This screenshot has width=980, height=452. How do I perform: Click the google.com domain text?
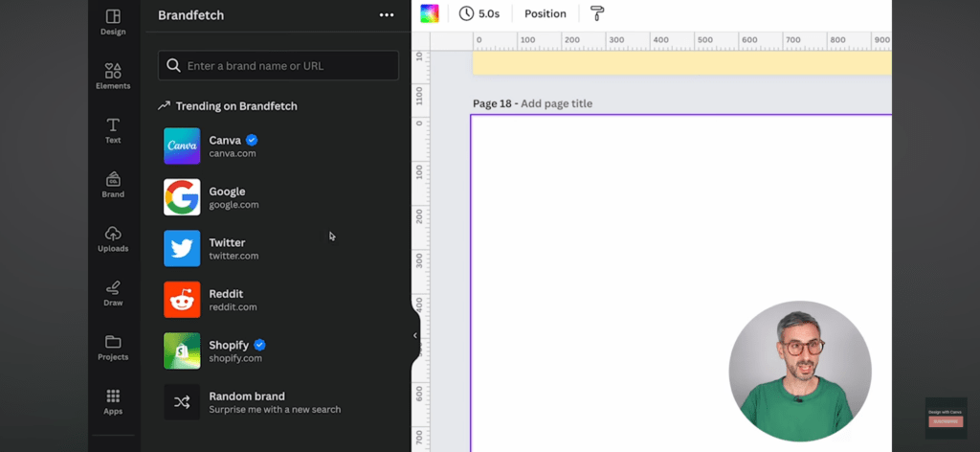tap(234, 205)
